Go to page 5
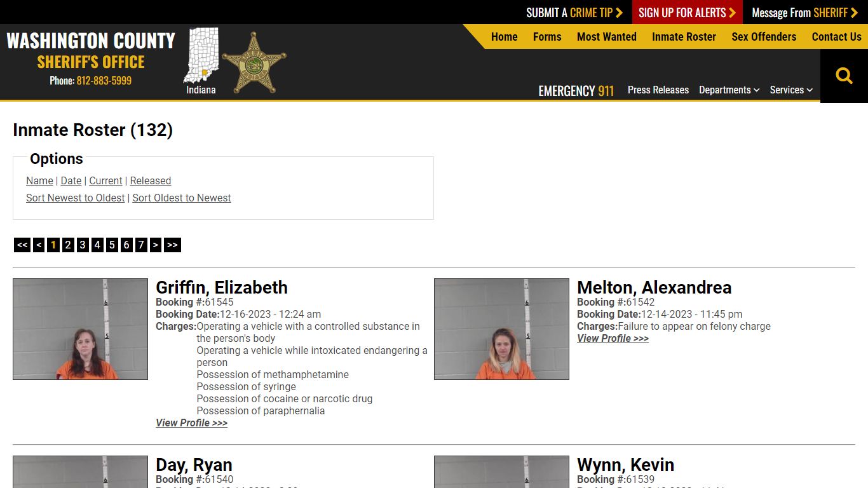The image size is (868, 488). (x=112, y=245)
